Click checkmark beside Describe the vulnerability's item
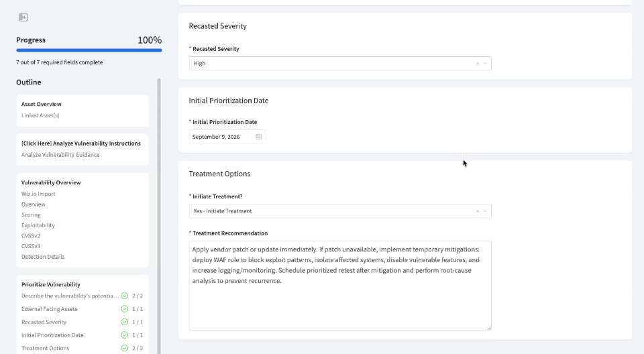This screenshot has height=354, width=644. [125, 296]
